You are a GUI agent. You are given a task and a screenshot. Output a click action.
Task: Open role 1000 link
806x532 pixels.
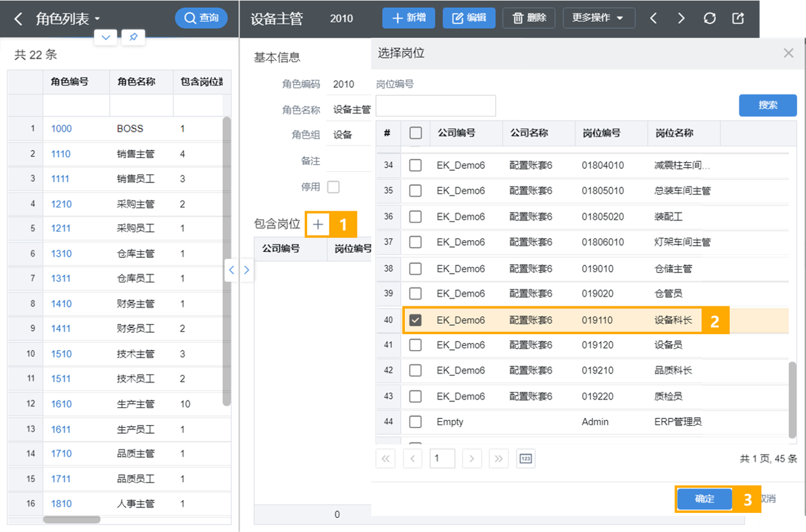61,129
